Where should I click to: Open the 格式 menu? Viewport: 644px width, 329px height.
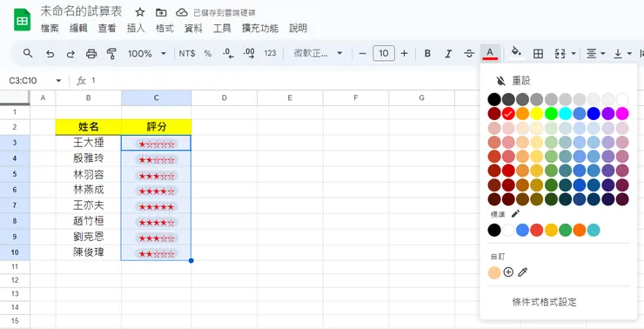click(164, 29)
